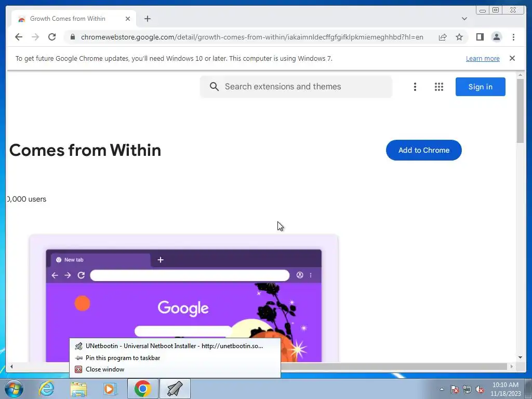The height and width of the screenshot is (399, 532).
Task: Reload the current page
Action: point(52,37)
